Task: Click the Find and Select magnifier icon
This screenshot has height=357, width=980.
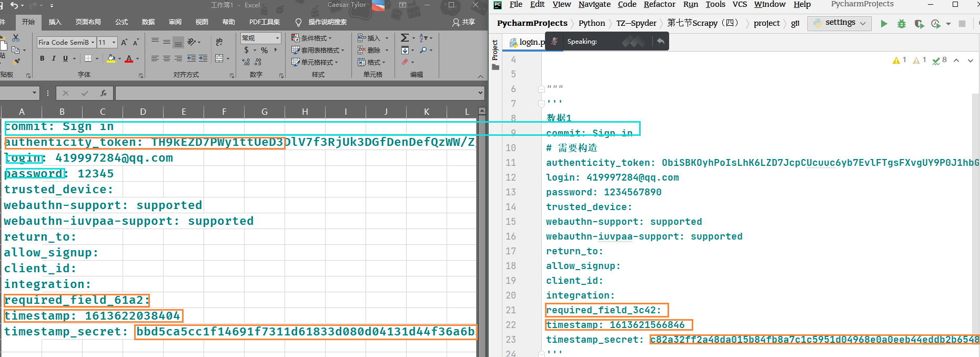Action: coord(423,50)
